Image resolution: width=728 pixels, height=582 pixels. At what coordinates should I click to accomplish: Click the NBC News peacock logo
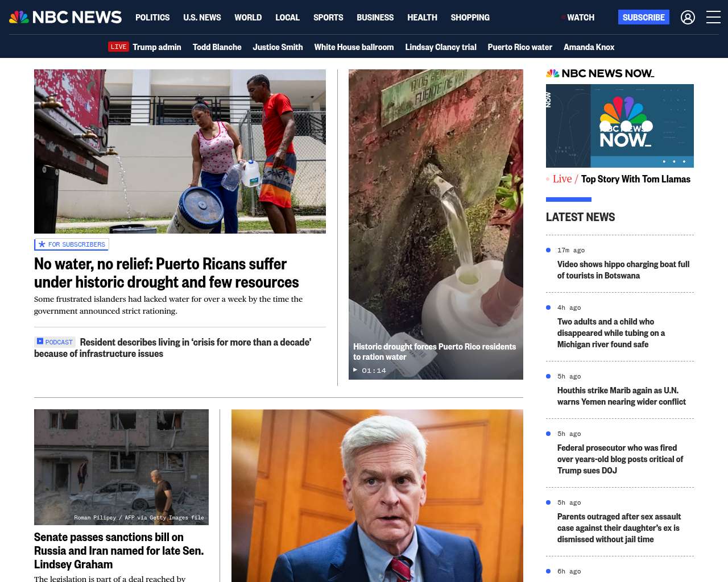(x=65, y=17)
